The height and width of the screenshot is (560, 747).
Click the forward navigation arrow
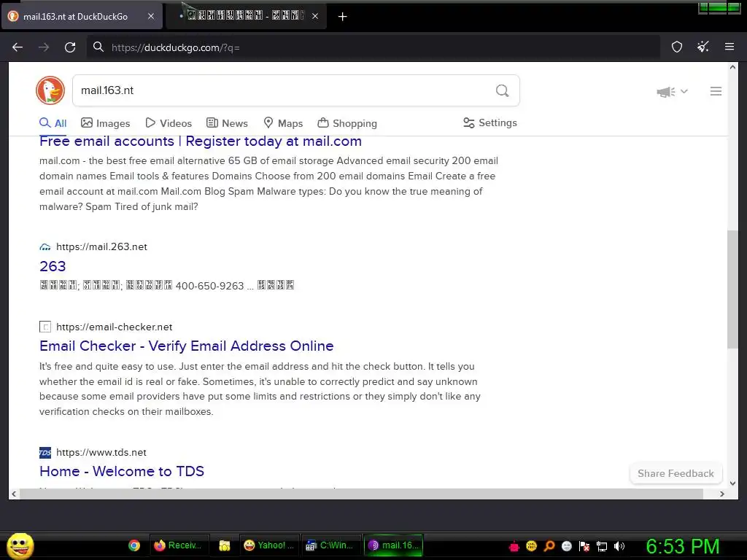pos(44,47)
